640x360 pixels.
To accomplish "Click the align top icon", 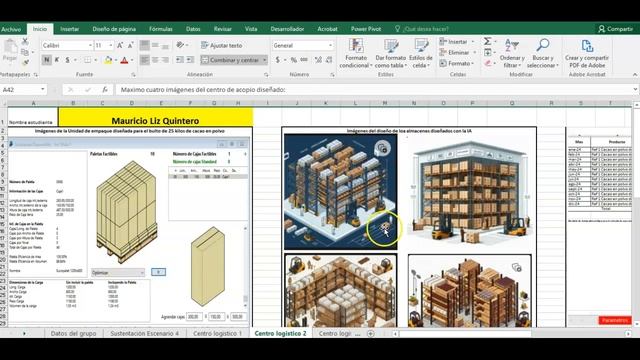I will (144, 45).
